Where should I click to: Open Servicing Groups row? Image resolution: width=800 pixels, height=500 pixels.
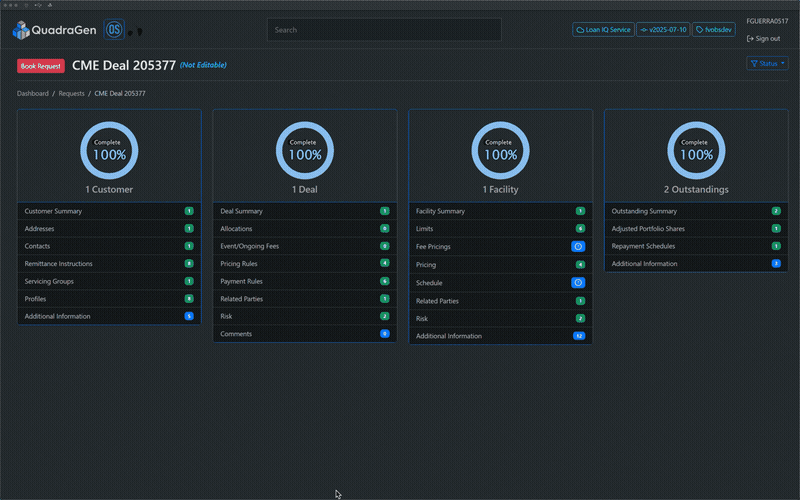point(109,281)
